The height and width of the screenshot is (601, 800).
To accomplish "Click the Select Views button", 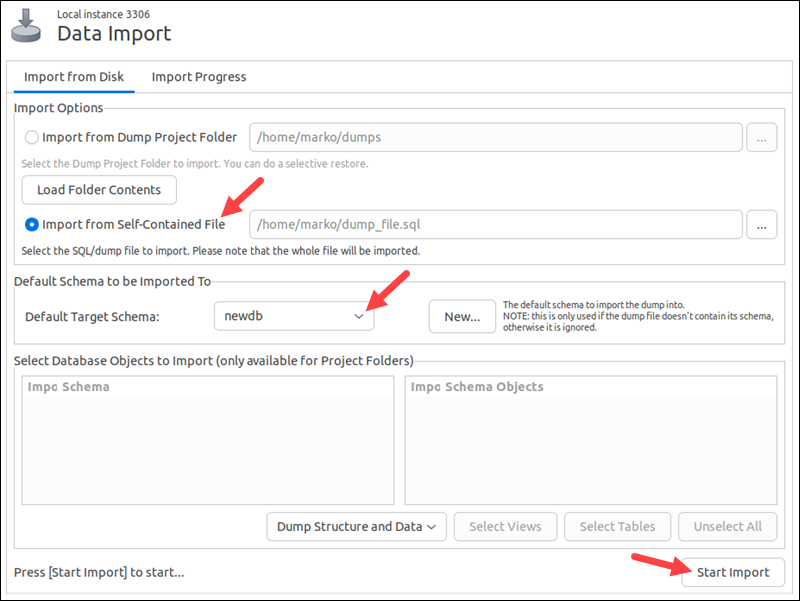I will [505, 526].
